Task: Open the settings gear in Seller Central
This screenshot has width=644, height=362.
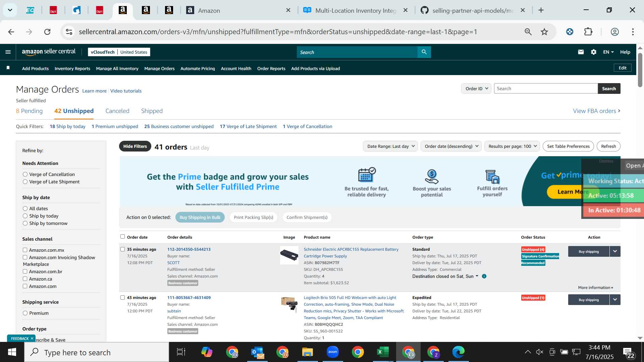Action: (594, 52)
